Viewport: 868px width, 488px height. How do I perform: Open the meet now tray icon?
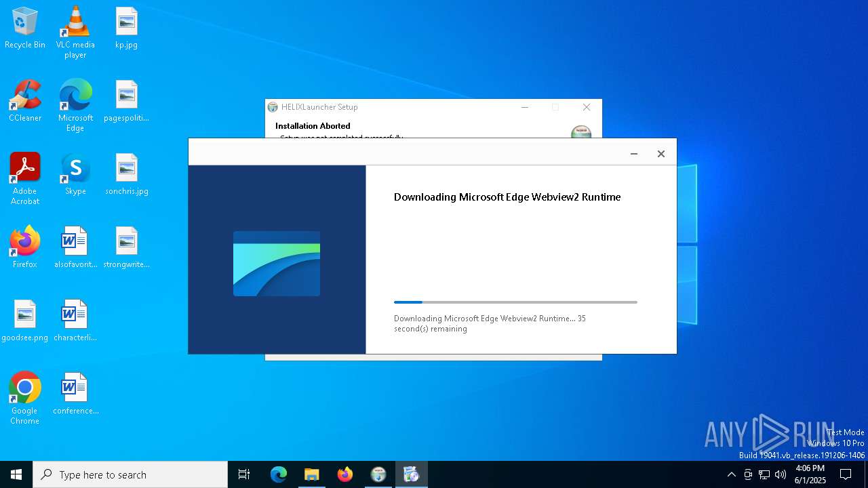(x=748, y=474)
